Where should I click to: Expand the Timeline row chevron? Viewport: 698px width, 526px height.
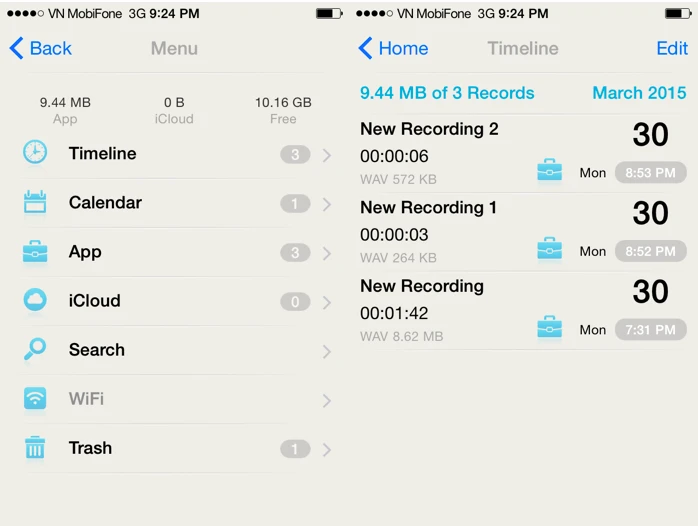click(x=326, y=155)
